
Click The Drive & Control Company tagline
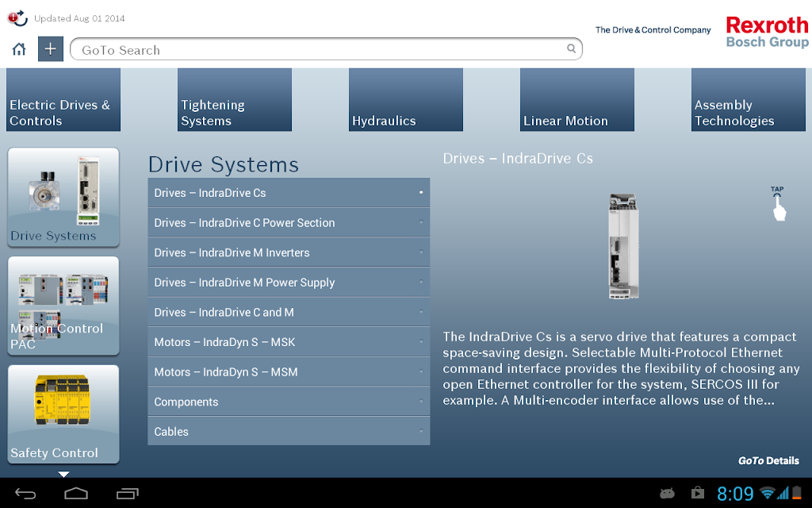[653, 30]
